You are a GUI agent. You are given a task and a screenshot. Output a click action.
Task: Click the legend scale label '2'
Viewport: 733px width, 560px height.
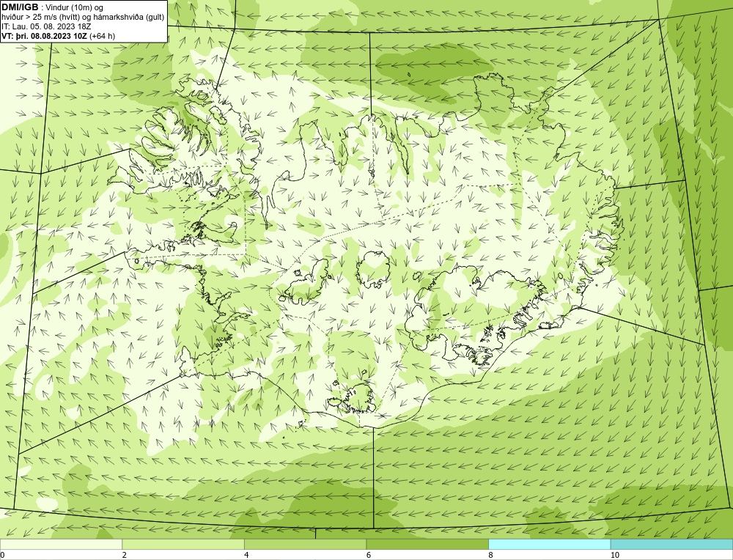[125, 556]
